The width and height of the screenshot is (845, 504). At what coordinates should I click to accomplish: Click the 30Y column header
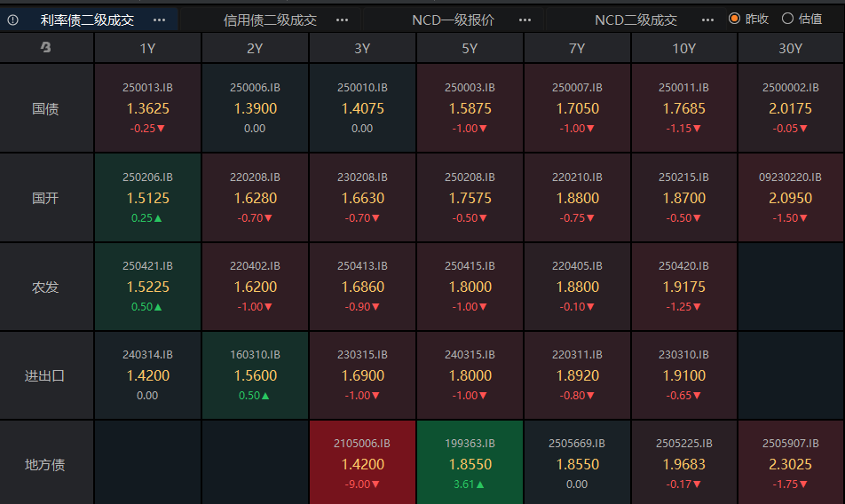pos(791,48)
